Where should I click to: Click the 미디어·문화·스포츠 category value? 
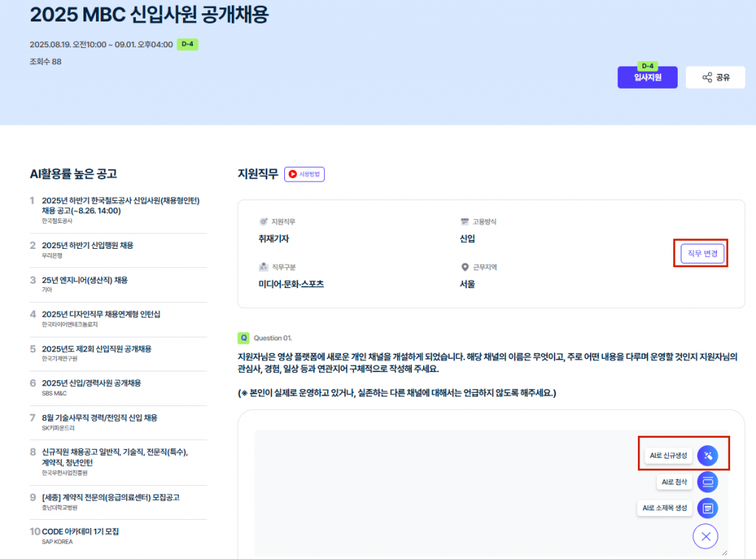point(291,284)
